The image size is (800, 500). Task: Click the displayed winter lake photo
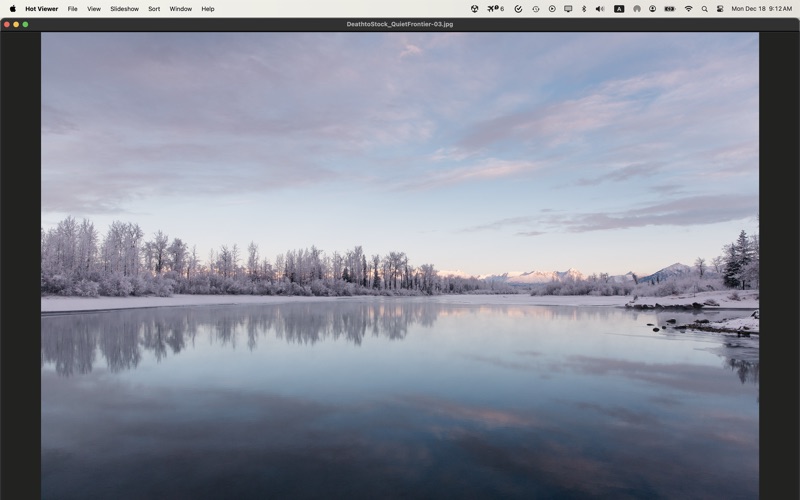400,266
